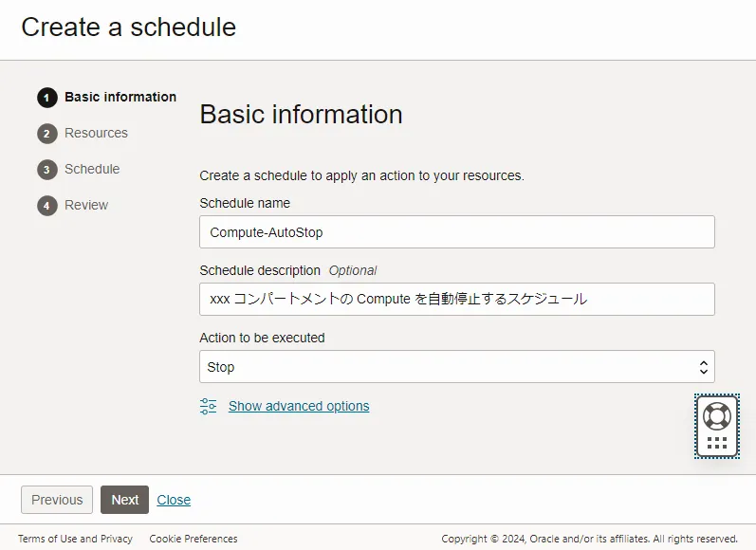Click the step 3 number circle
This screenshot has height=550, width=756.
point(47,170)
